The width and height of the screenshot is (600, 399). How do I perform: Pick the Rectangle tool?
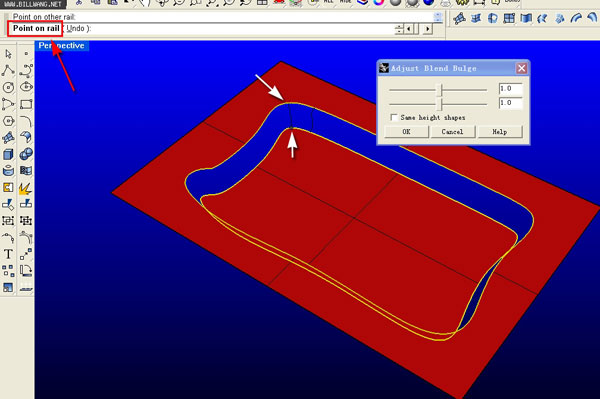(x=26, y=104)
